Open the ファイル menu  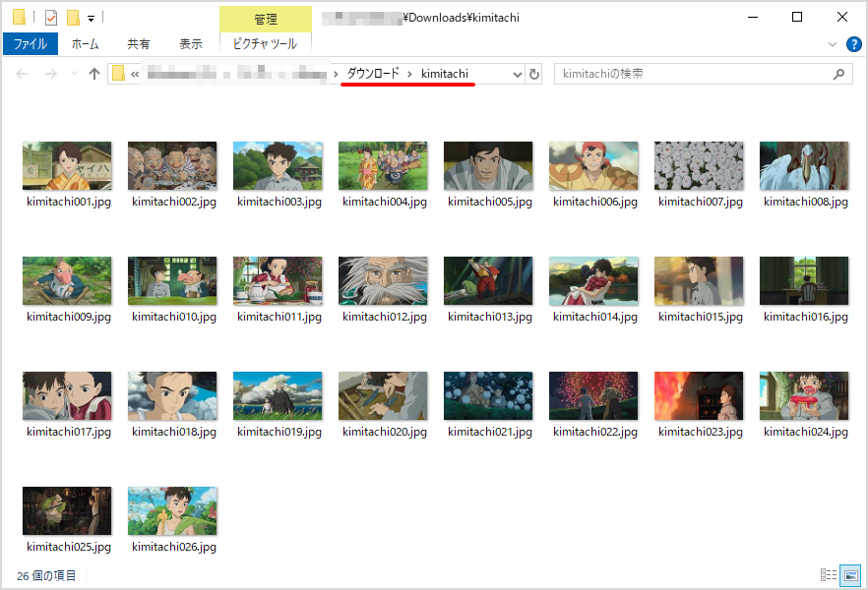point(31,44)
